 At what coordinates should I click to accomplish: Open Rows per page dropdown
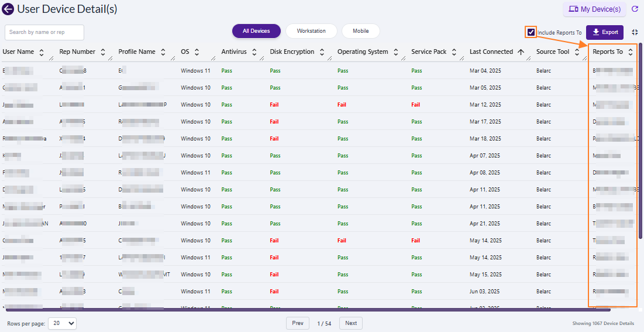point(62,323)
